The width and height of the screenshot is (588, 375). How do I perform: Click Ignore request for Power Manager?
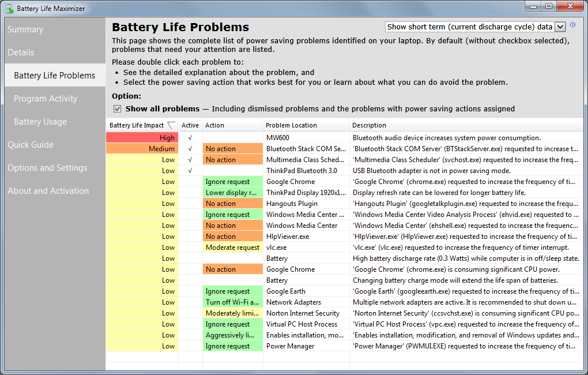coord(233,346)
